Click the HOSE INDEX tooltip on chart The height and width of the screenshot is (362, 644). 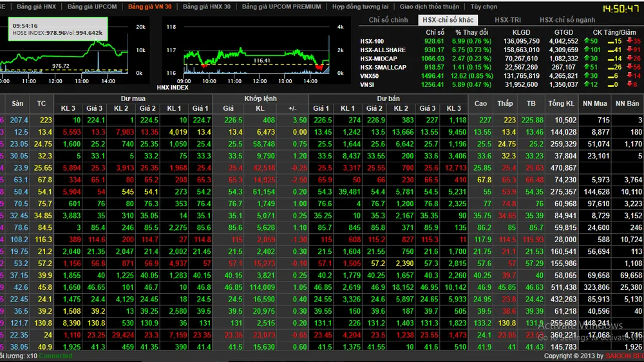[58, 29]
